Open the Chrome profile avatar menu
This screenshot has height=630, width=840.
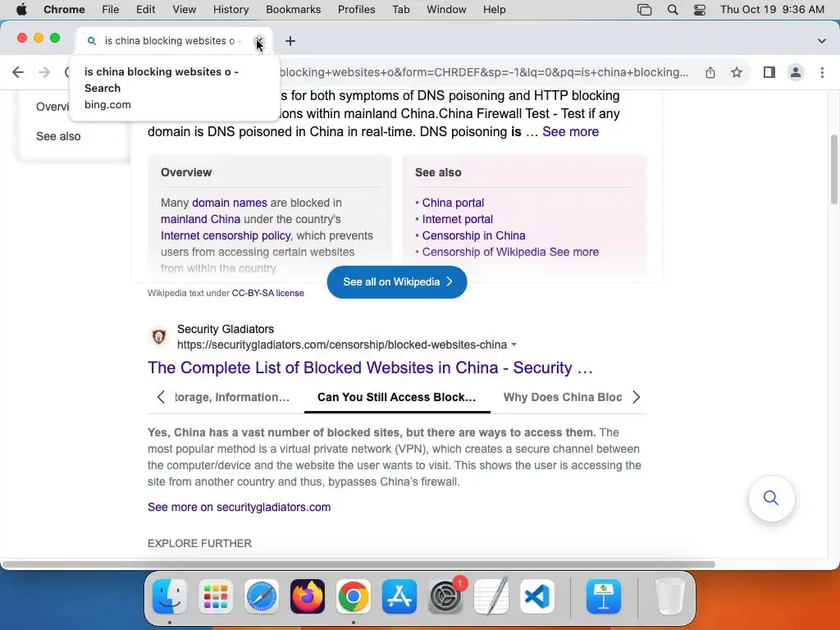coord(796,72)
